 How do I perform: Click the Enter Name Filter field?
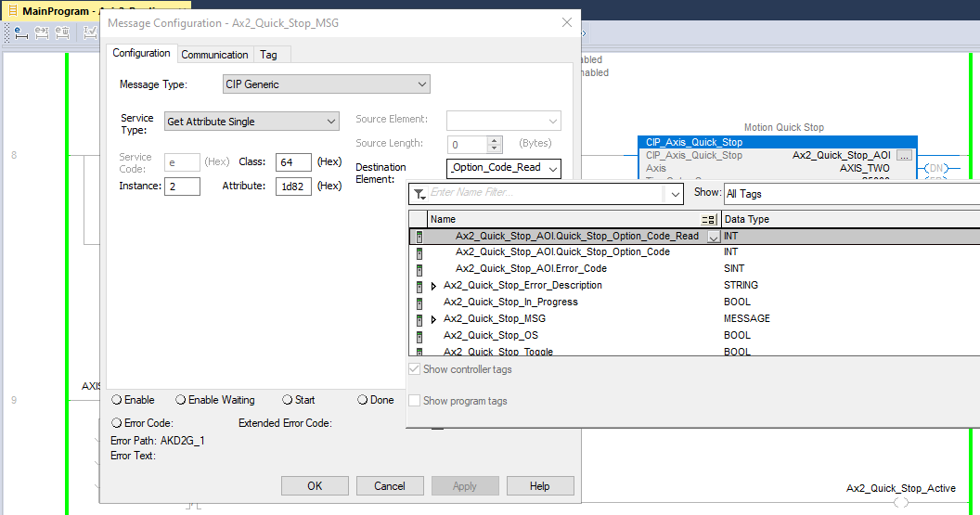[x=548, y=192]
